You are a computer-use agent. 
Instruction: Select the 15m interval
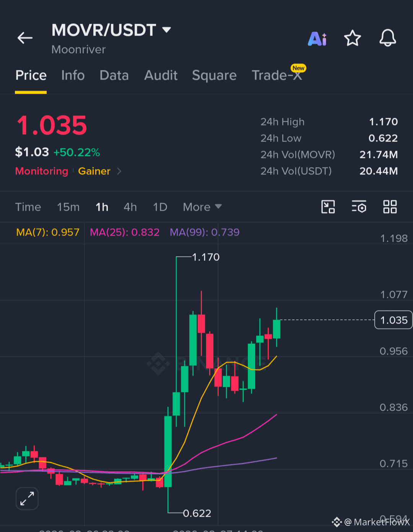pyautogui.click(x=68, y=207)
